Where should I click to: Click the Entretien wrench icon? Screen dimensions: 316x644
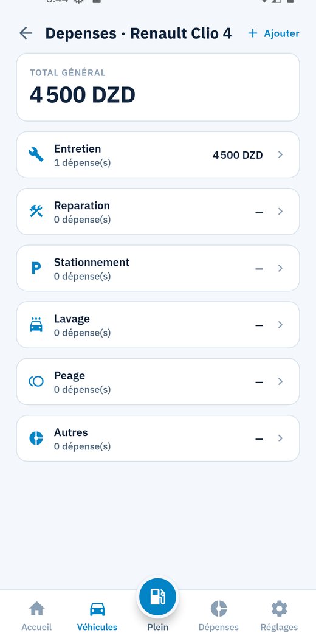[x=36, y=155]
